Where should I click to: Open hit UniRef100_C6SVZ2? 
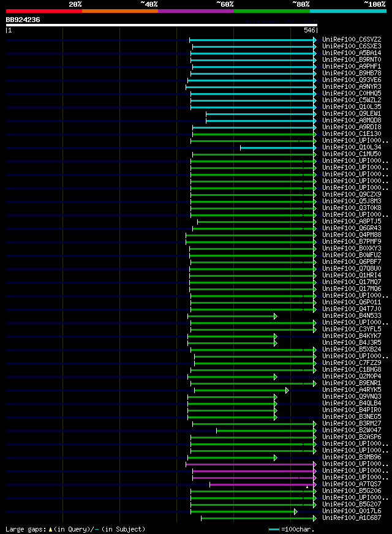pyautogui.click(x=352, y=40)
